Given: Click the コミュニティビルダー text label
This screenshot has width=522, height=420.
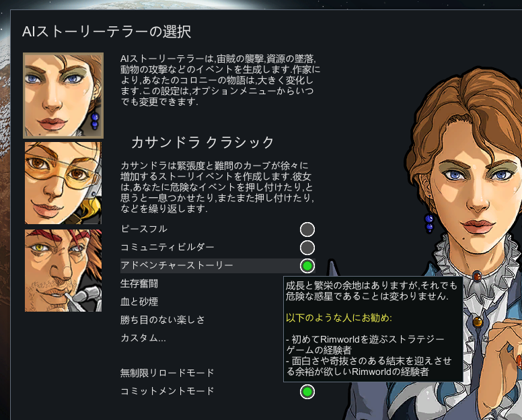Looking at the screenshot, I should pos(167,248).
